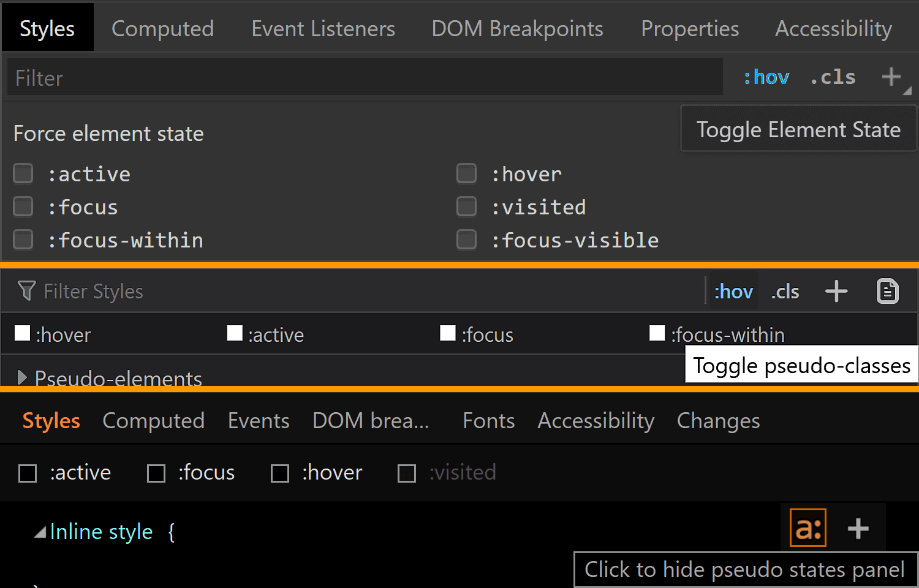Click the plus icon next to .cls in Firefox panel

836,292
